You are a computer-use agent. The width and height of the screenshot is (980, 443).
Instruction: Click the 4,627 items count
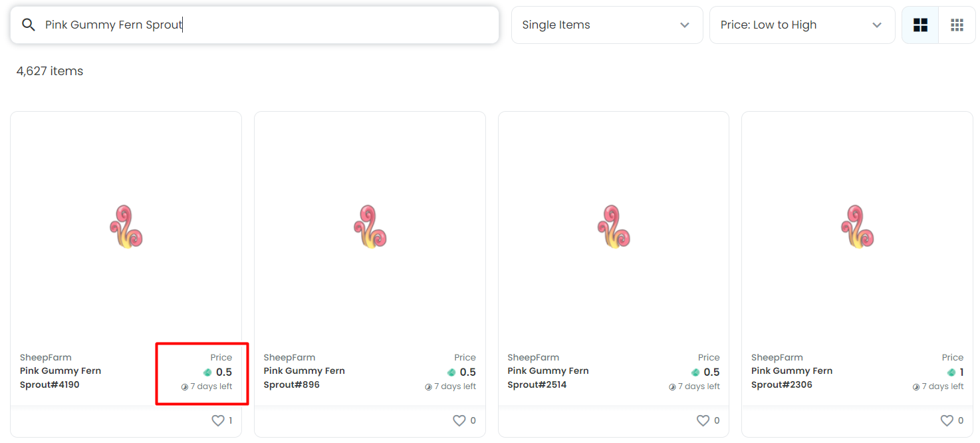50,71
